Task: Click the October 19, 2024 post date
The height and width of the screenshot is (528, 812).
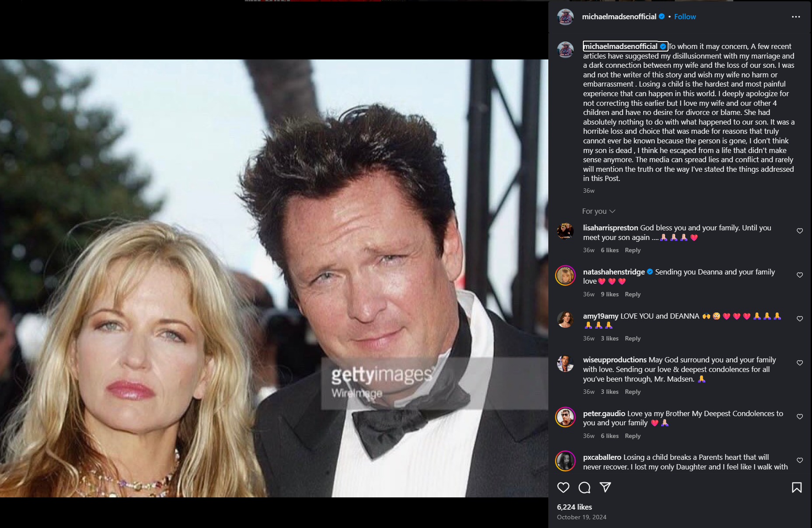Action: coord(582,517)
